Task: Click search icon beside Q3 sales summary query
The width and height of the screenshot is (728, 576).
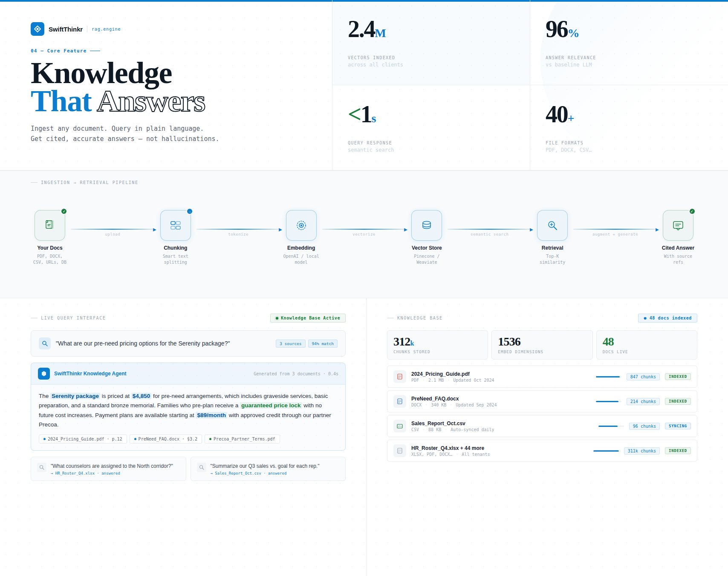Action: pos(202,467)
